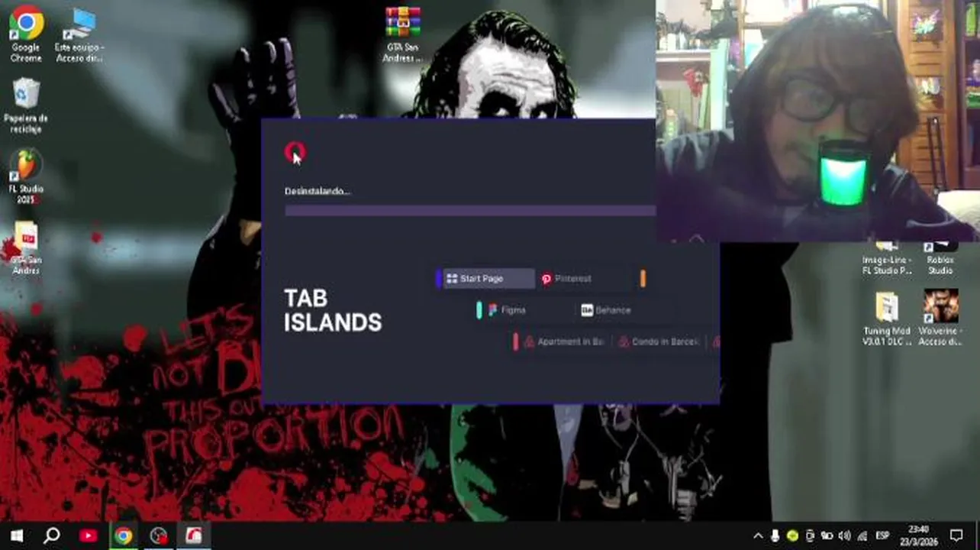Open the Windows Start menu

[x=16, y=535]
